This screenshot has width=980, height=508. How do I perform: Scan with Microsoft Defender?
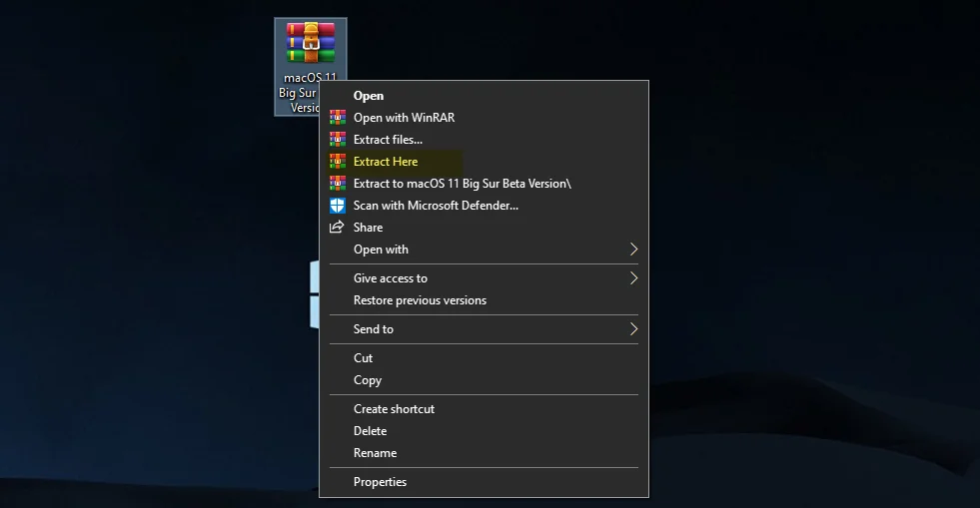(484, 206)
